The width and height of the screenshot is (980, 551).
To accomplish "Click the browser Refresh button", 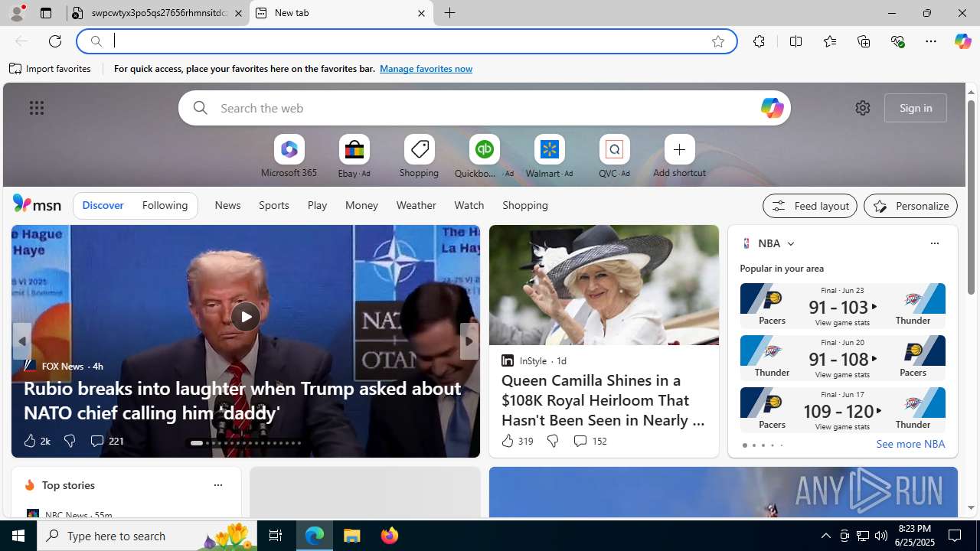I will (54, 41).
